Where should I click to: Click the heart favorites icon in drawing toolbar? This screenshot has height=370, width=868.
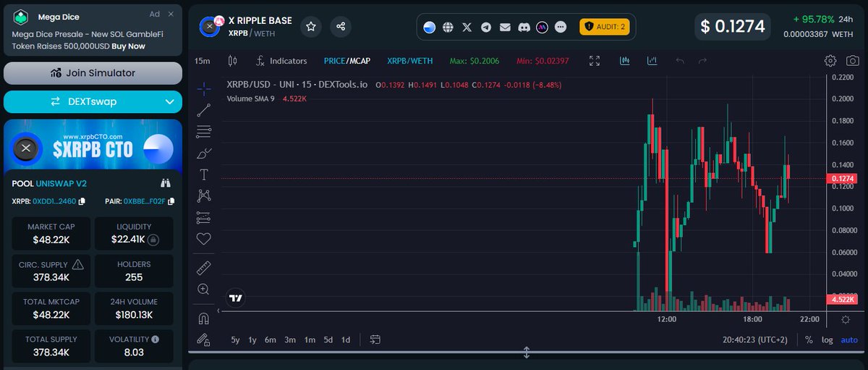[204, 238]
